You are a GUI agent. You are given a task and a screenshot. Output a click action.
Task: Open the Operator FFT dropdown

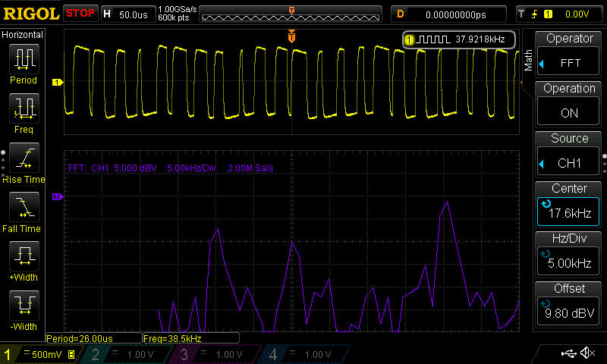pos(569,54)
